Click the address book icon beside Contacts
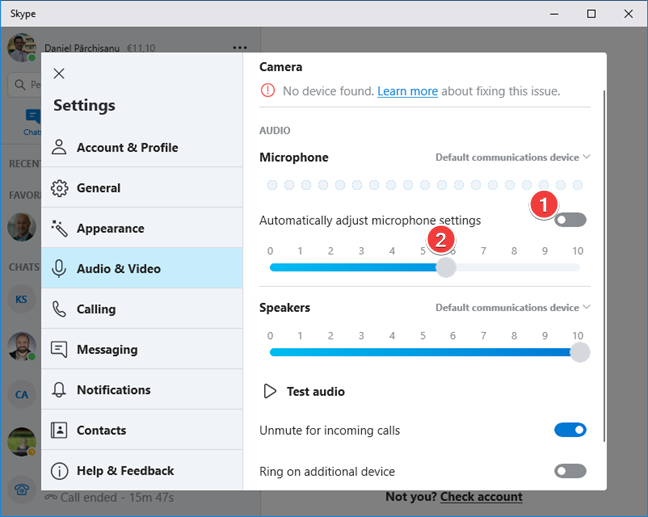This screenshot has width=648, height=517. tap(59, 430)
